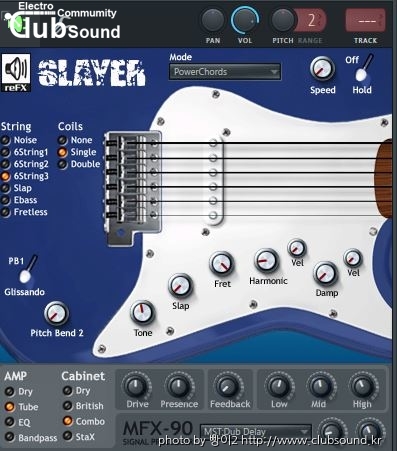Click the Tone knob
397x451 pixels.
tap(142, 313)
